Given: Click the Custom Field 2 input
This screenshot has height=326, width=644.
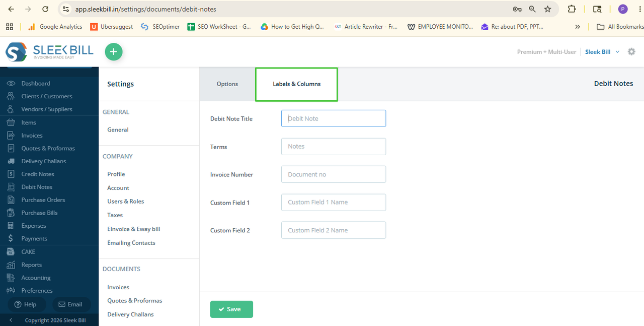Looking at the screenshot, I should coord(334,230).
